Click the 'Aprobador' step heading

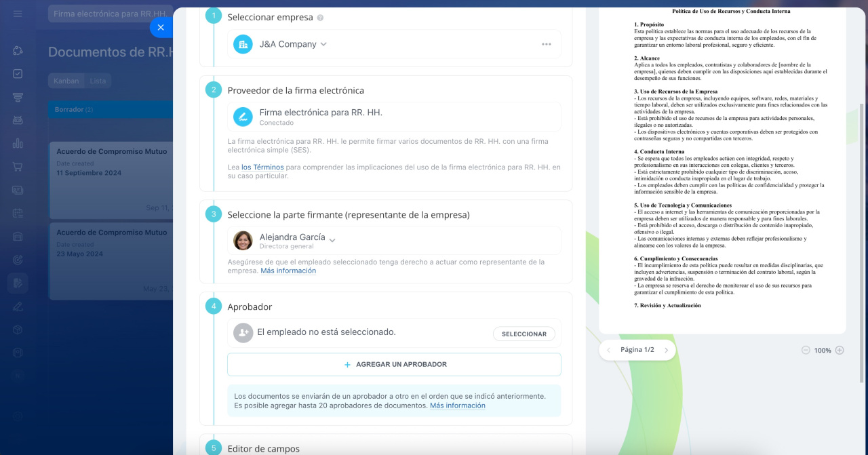pyautogui.click(x=250, y=306)
